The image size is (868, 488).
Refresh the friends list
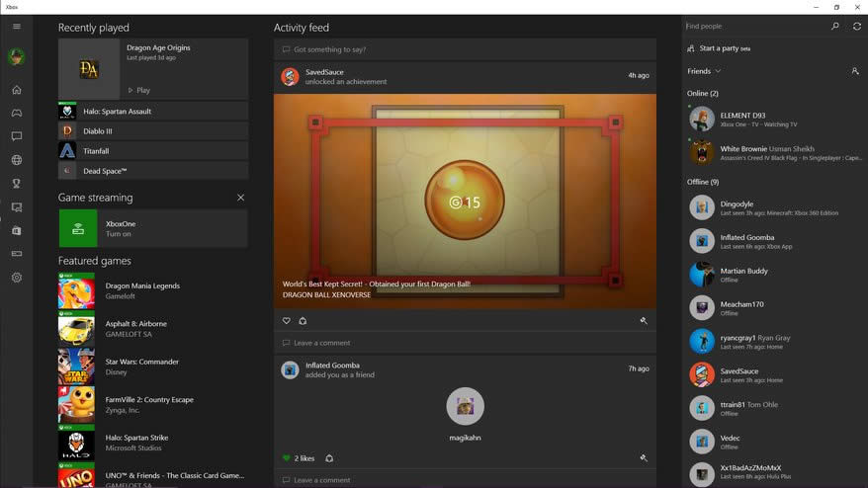point(856,27)
